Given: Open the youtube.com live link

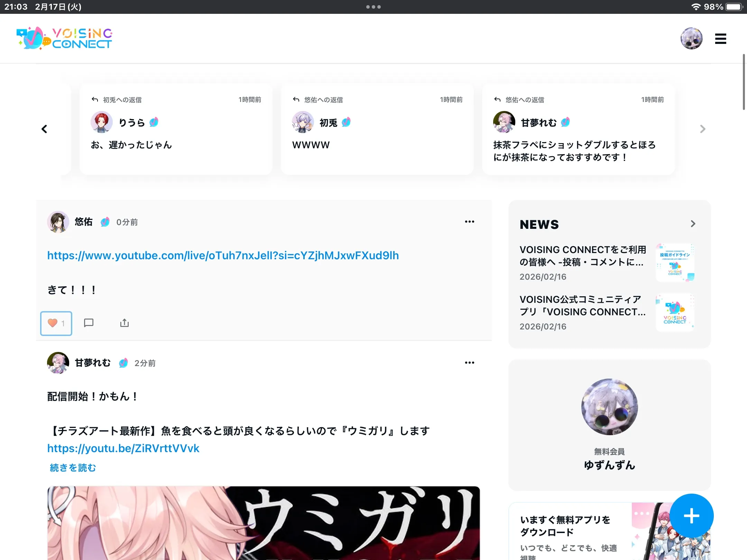Looking at the screenshot, I should pos(223,255).
